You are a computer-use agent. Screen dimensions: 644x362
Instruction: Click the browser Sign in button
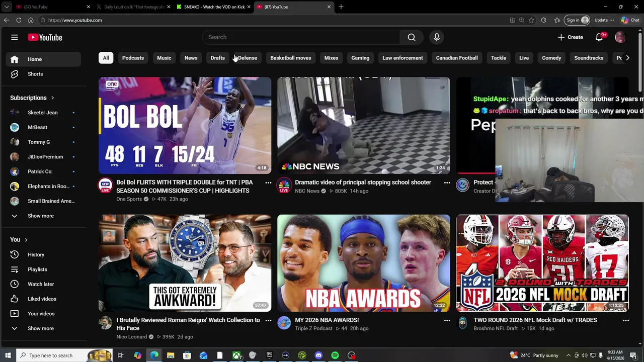578,20
